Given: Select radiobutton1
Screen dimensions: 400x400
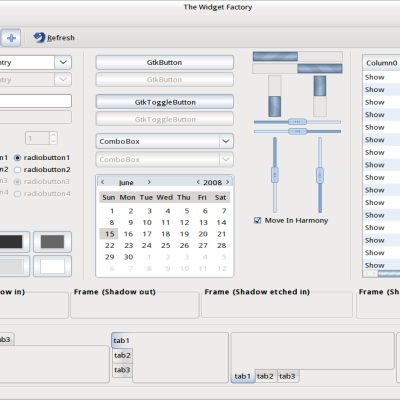Looking at the screenshot, I should tap(42, 157).
